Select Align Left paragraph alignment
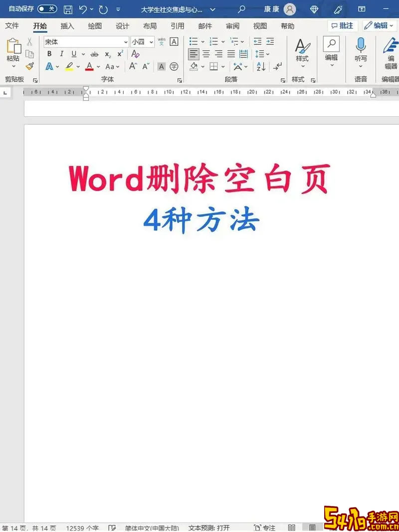The width and height of the screenshot is (399, 532). pos(194,54)
